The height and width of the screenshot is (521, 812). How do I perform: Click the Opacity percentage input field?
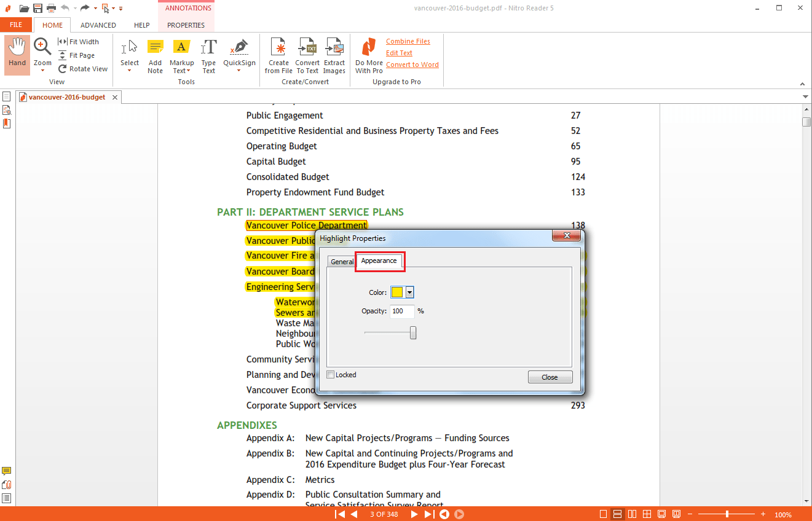[x=402, y=311]
